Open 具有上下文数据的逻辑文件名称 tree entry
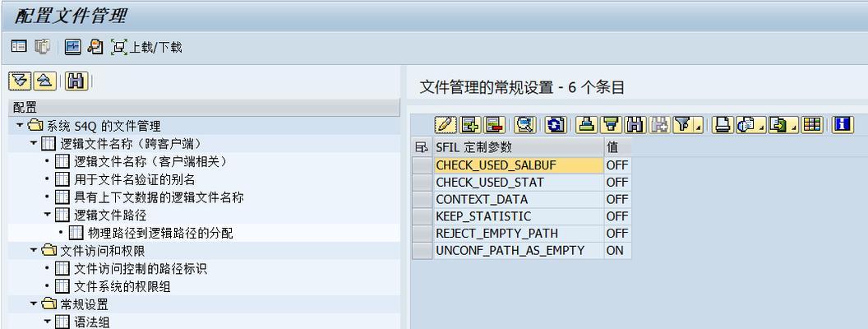Image resolution: width=868 pixels, height=329 pixels. [159, 197]
